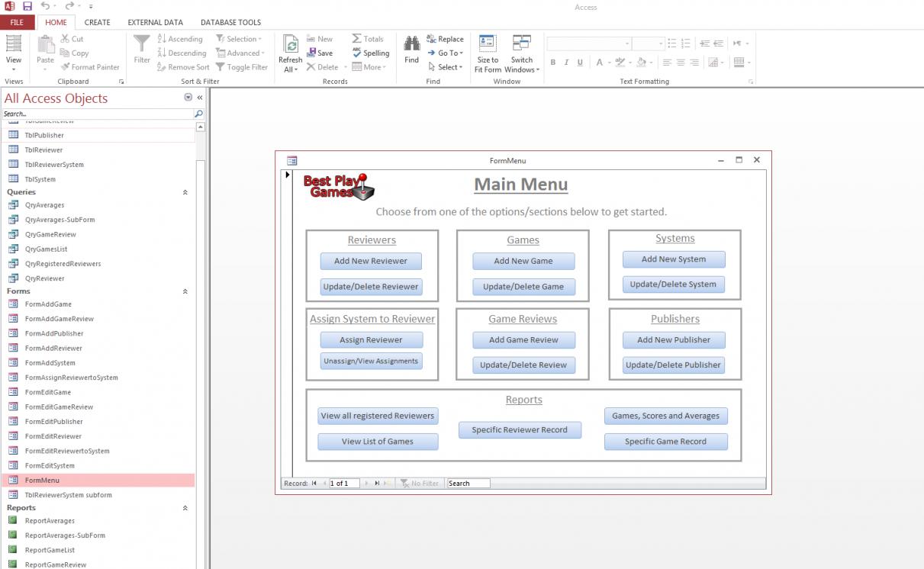Screen dimensions: 924x569
Task: Collapse the Queries group in the navigation pane
Action: click(x=185, y=193)
